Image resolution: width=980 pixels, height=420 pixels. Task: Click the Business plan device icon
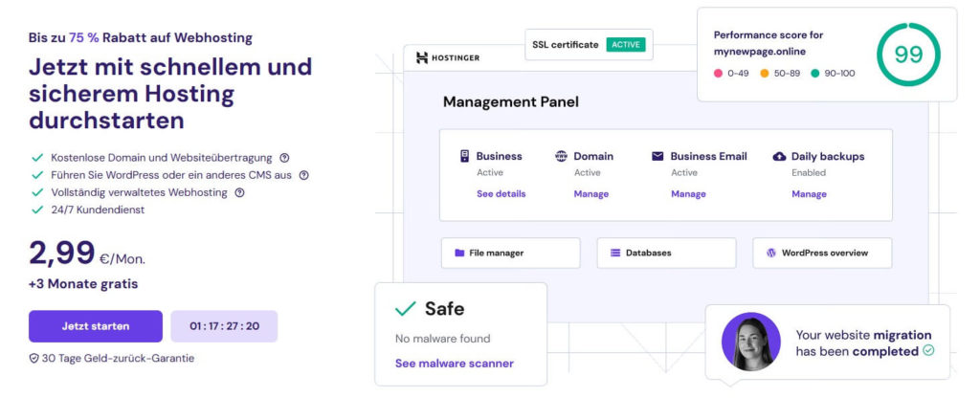[x=464, y=156]
